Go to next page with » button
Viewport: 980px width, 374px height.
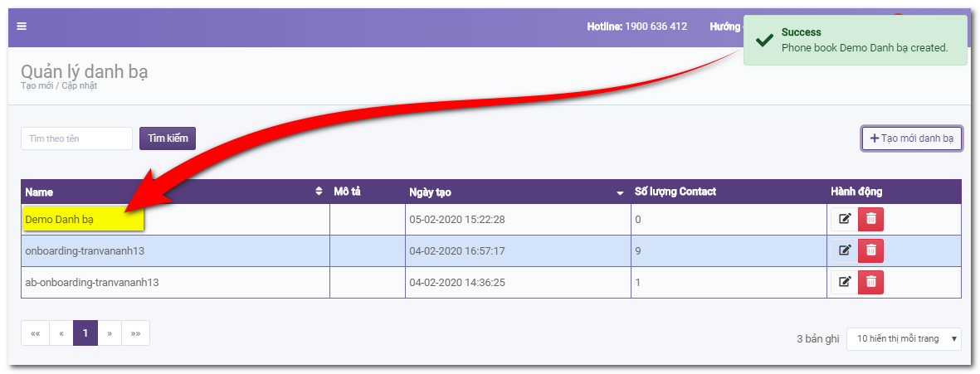(110, 333)
